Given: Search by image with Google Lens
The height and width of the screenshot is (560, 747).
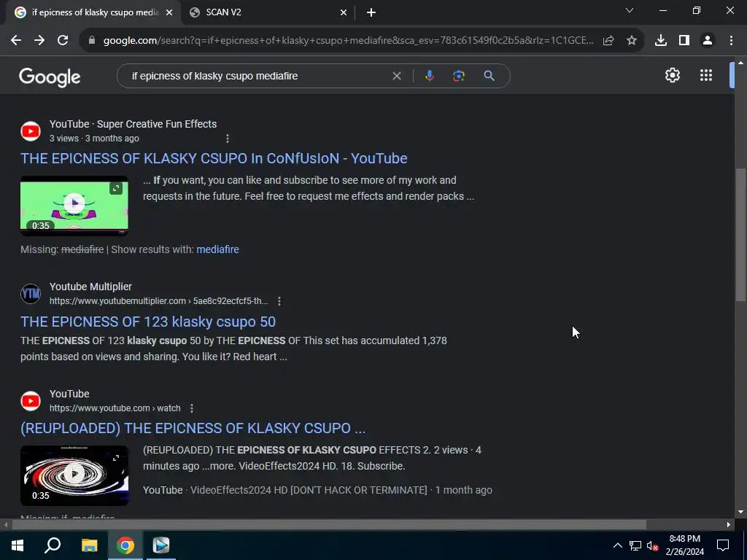Looking at the screenshot, I should [458, 76].
